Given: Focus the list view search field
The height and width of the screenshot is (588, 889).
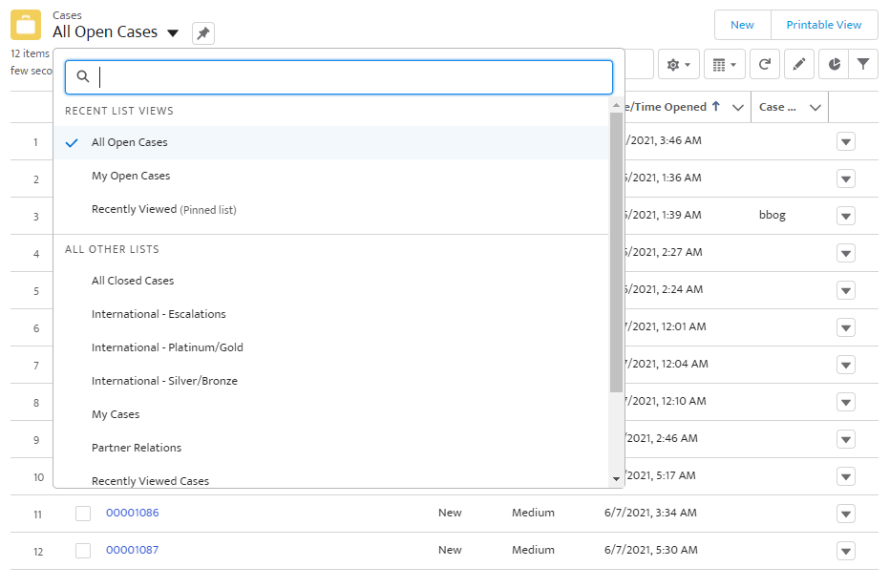Looking at the screenshot, I should [x=353, y=77].
